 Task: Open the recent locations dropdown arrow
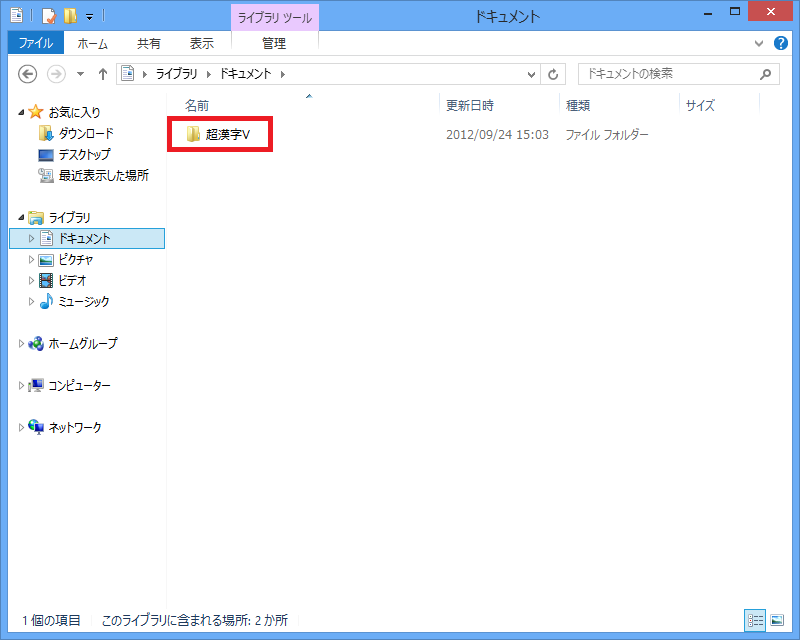pyautogui.click(x=80, y=75)
